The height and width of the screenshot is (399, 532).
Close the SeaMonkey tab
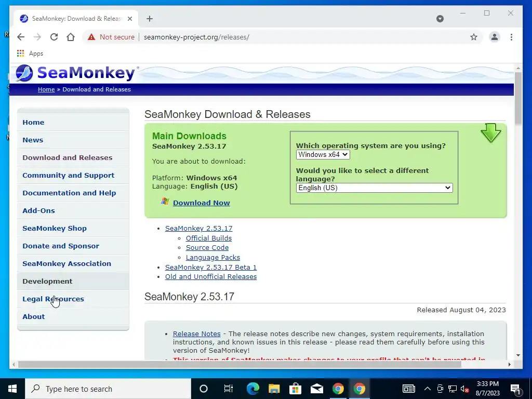click(x=129, y=19)
